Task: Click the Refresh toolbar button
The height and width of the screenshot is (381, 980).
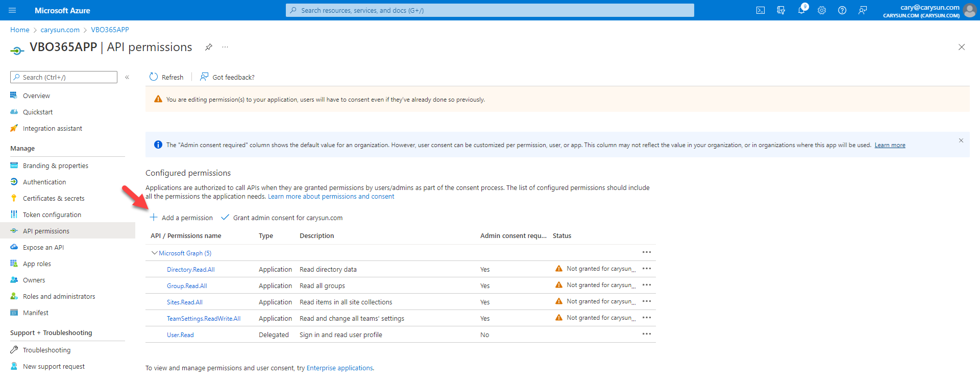Action: [166, 77]
